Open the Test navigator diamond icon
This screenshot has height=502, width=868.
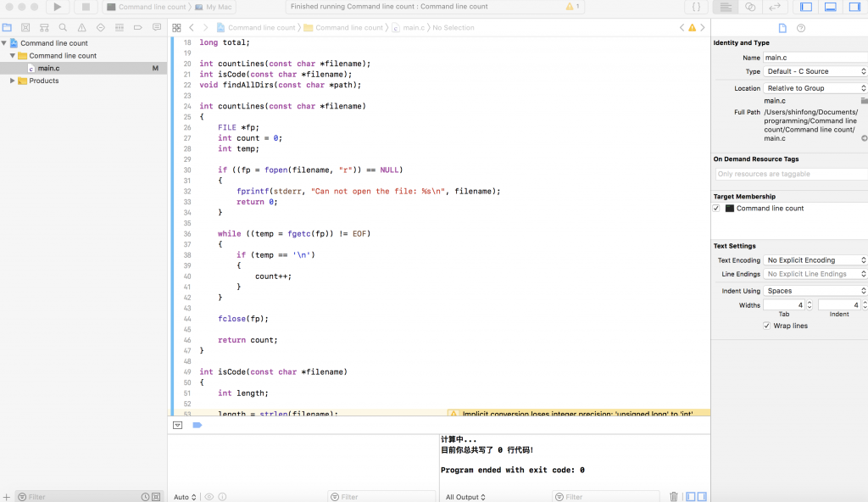point(100,27)
